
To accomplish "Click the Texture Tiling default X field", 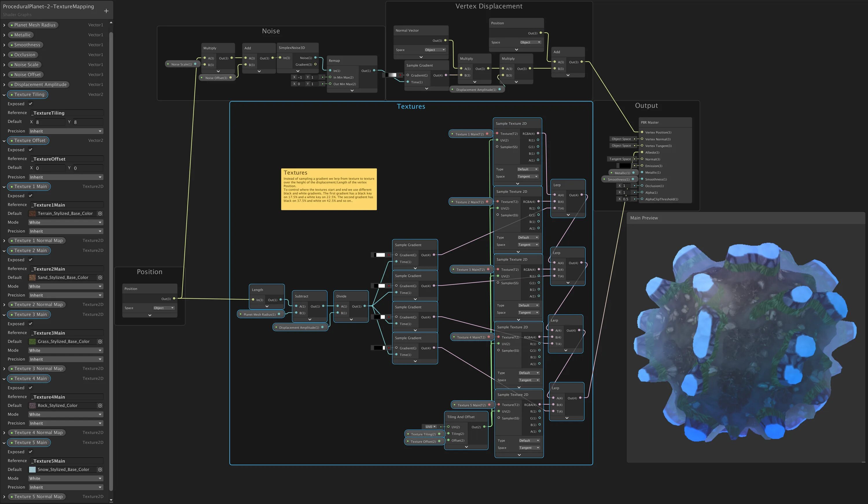I will [x=50, y=122].
